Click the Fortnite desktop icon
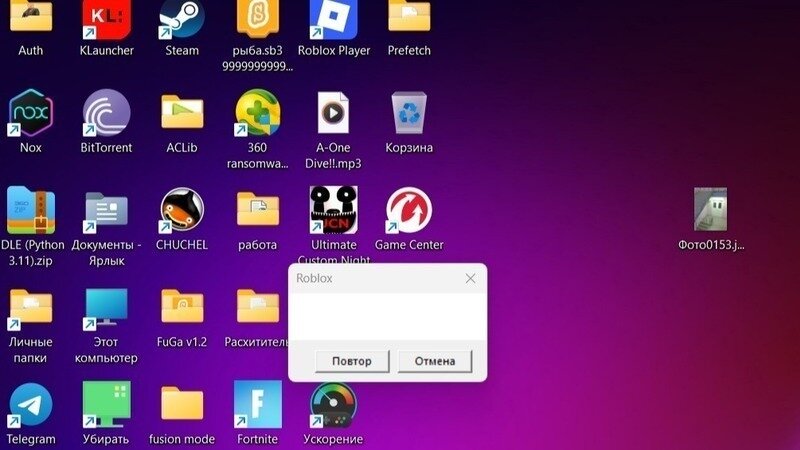The height and width of the screenshot is (450, 800). pos(258,404)
